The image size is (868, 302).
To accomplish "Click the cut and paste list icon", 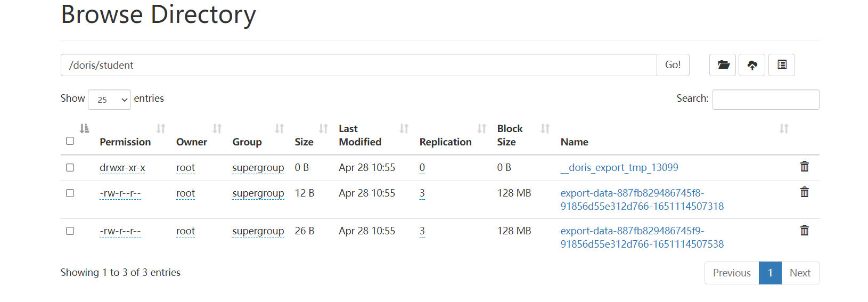I will pos(782,65).
